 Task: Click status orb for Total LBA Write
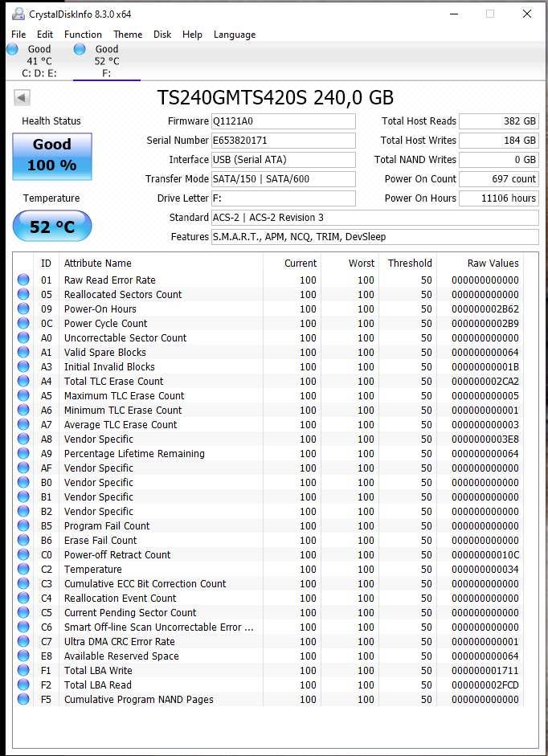23,670
